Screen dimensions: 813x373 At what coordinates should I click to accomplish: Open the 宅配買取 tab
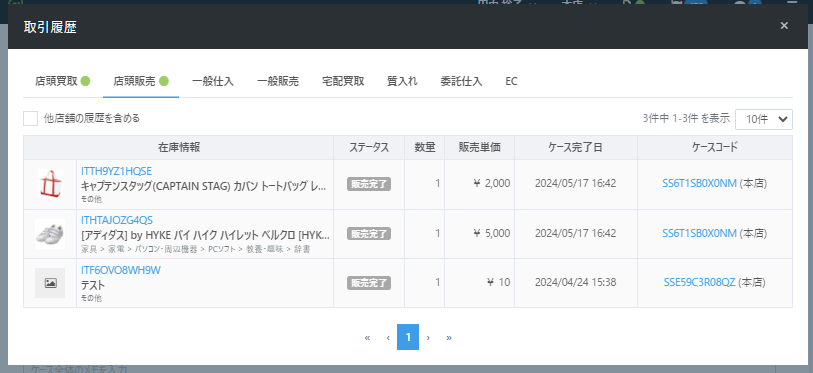point(343,81)
